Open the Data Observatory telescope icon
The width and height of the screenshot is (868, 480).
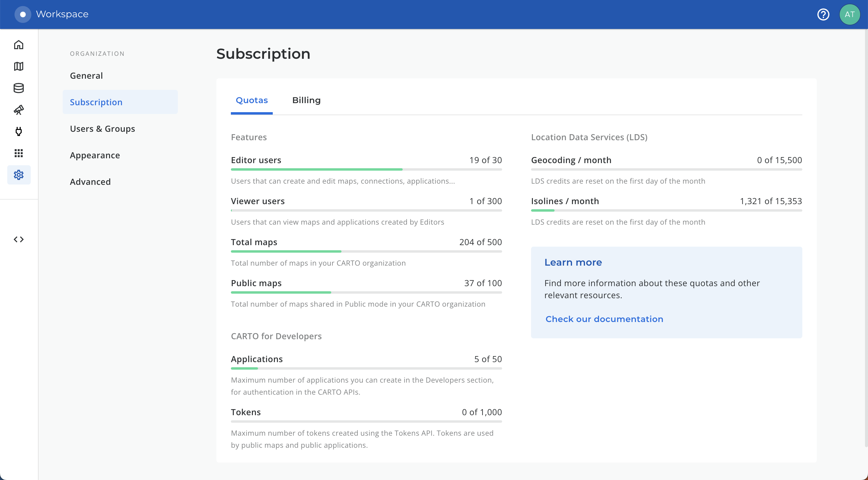point(18,110)
